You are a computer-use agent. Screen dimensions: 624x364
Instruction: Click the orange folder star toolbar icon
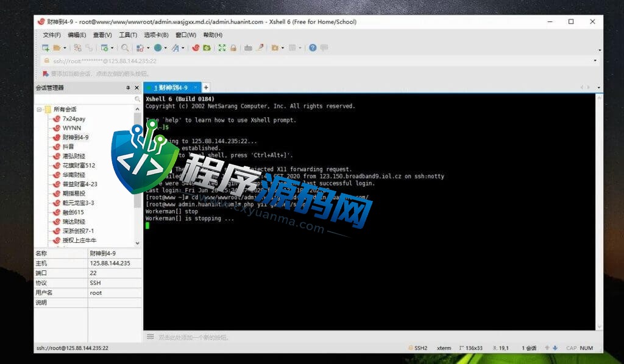pos(275,47)
